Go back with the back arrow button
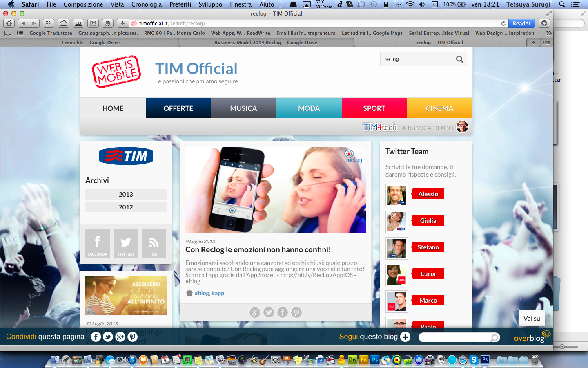This screenshot has width=588, height=368. click(x=24, y=23)
